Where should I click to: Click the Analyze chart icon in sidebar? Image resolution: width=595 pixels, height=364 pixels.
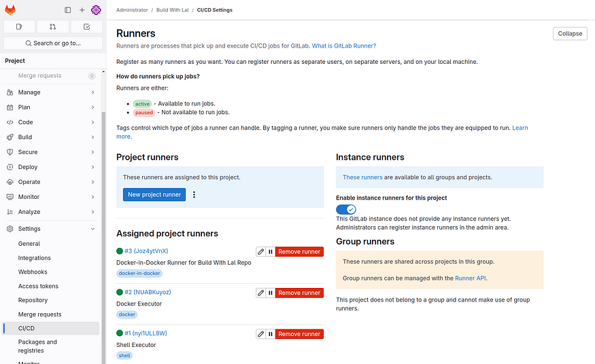10,212
